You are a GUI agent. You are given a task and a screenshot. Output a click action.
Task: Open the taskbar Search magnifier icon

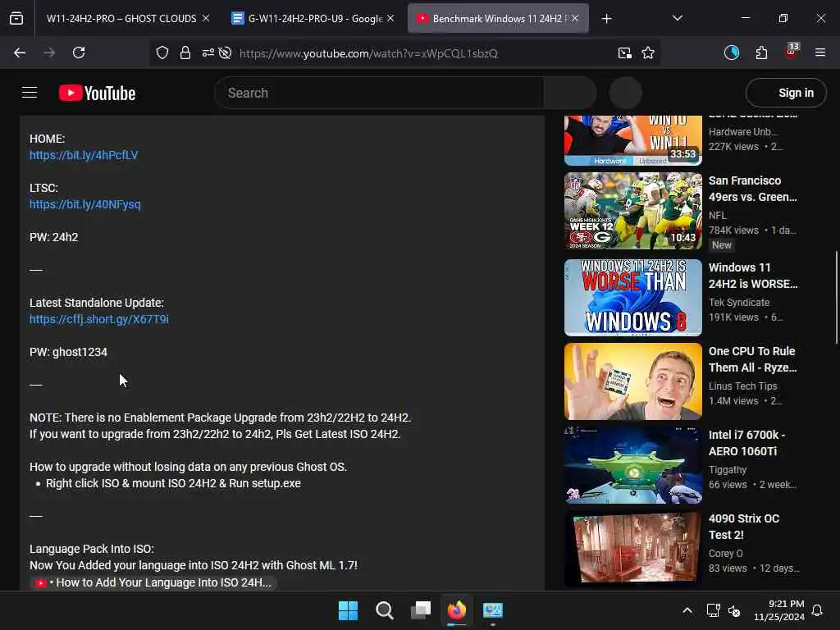click(385, 610)
